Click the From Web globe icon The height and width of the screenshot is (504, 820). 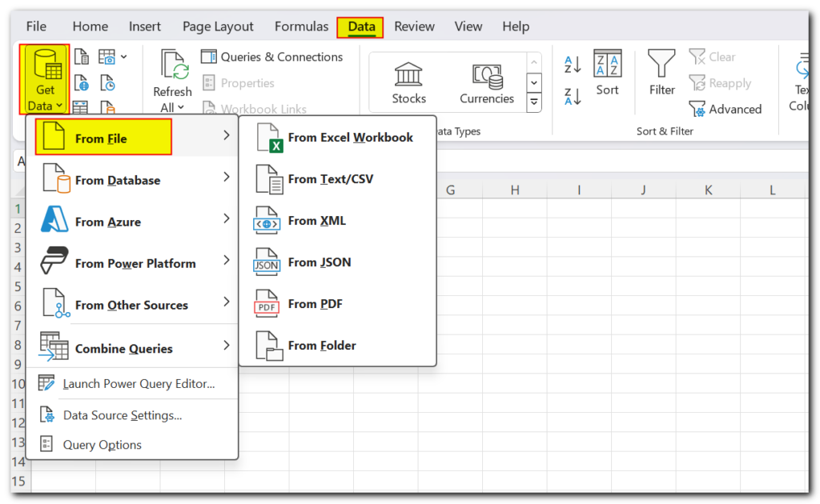pos(82,82)
